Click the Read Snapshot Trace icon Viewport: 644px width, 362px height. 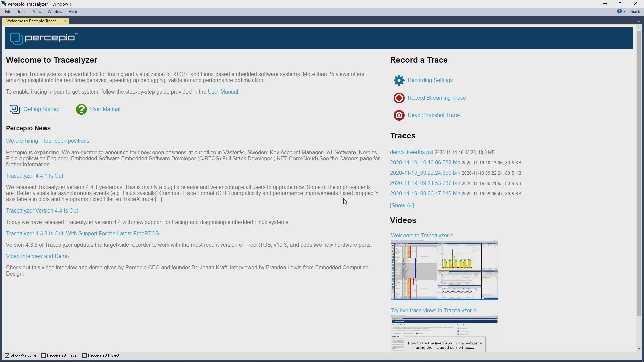coord(399,115)
